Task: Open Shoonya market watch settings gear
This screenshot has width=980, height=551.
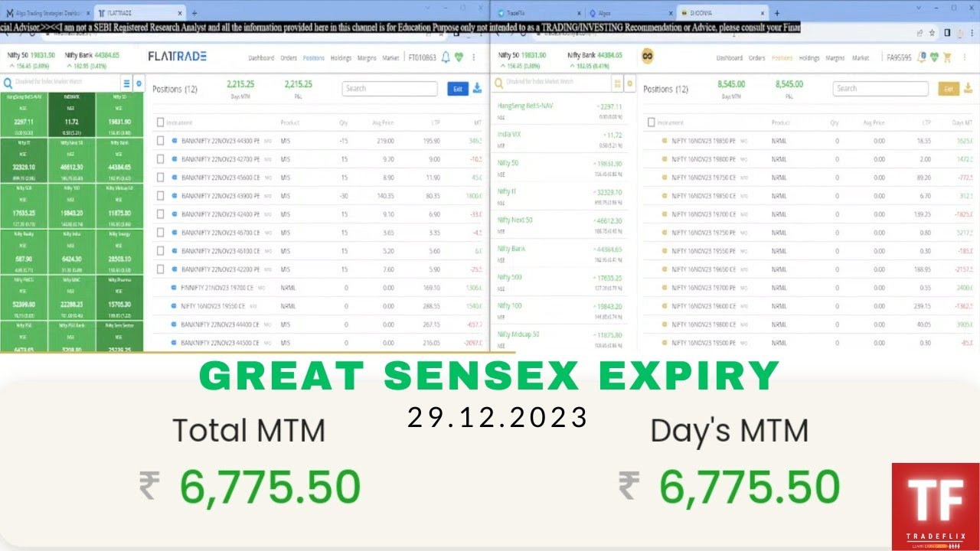Action: coord(630,83)
